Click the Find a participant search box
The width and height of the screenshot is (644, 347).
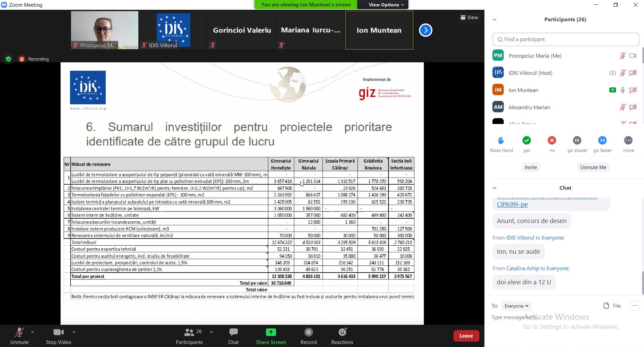(x=566, y=39)
